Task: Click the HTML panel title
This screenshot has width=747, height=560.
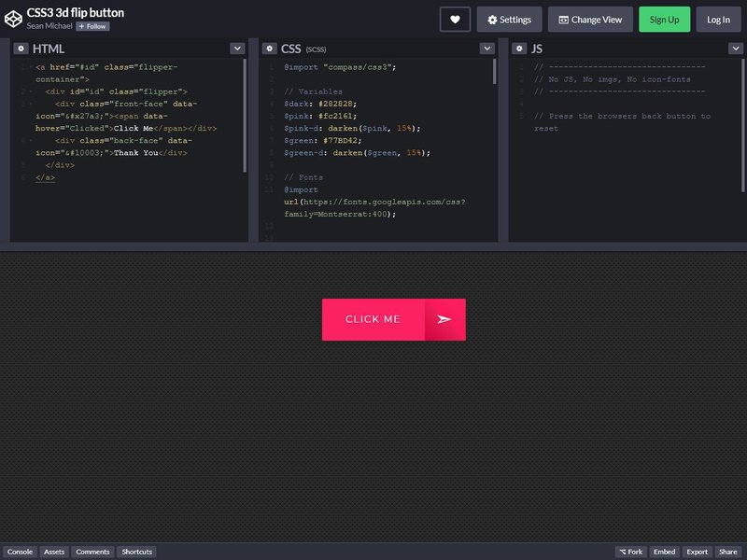Action: pyautogui.click(x=49, y=49)
